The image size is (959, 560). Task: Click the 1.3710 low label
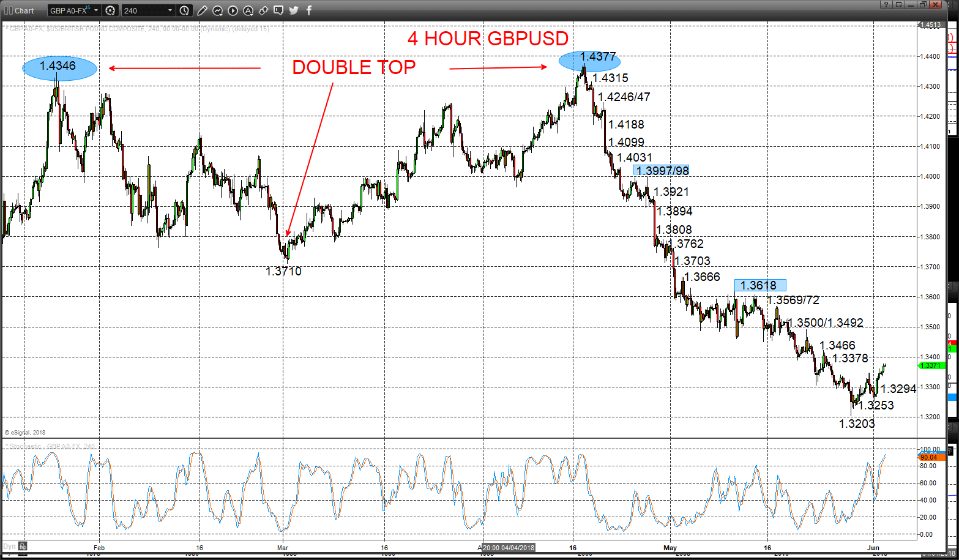[x=283, y=271]
